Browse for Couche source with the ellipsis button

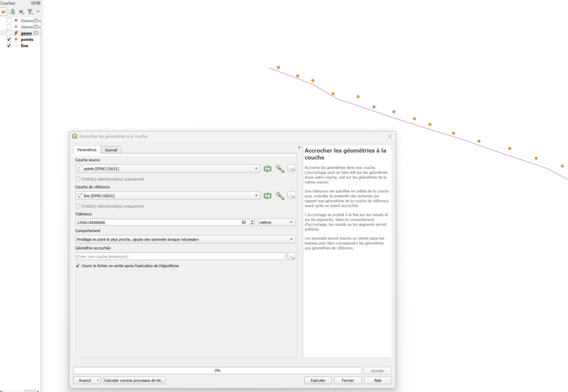coord(291,169)
